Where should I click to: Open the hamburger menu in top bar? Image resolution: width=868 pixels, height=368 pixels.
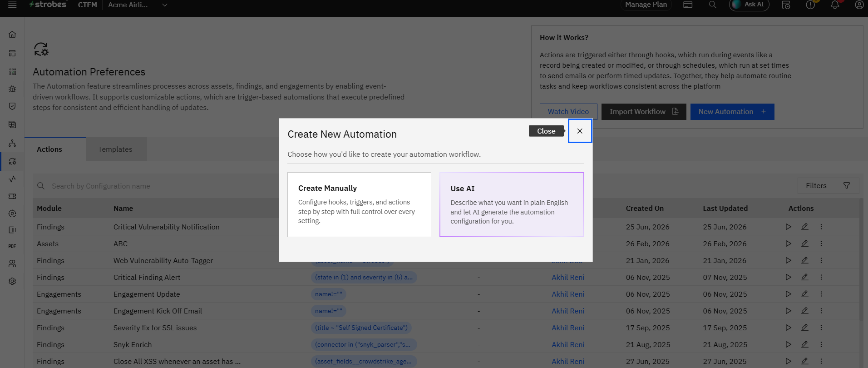12,5
